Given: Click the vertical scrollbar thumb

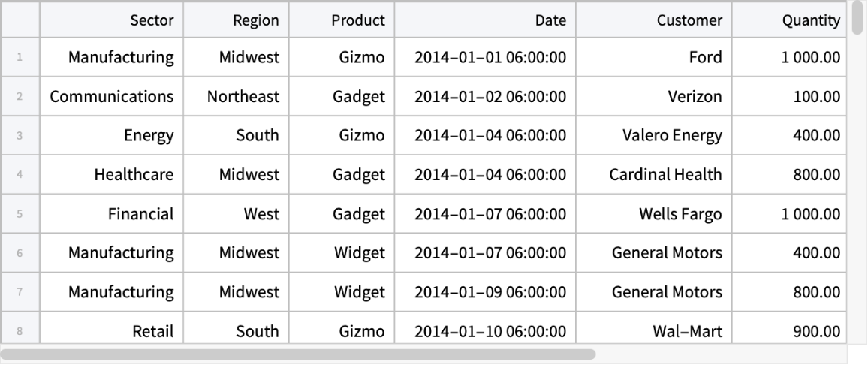Looking at the screenshot, I should [x=857, y=19].
